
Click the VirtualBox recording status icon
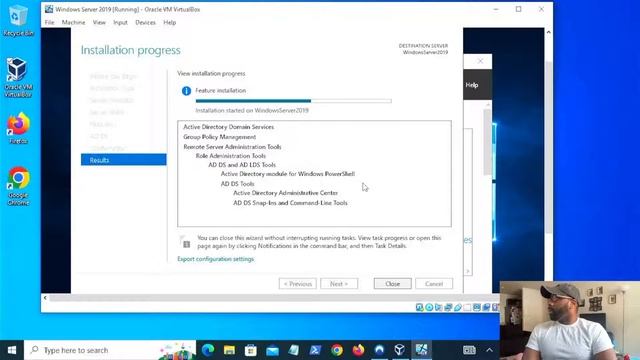486,307
